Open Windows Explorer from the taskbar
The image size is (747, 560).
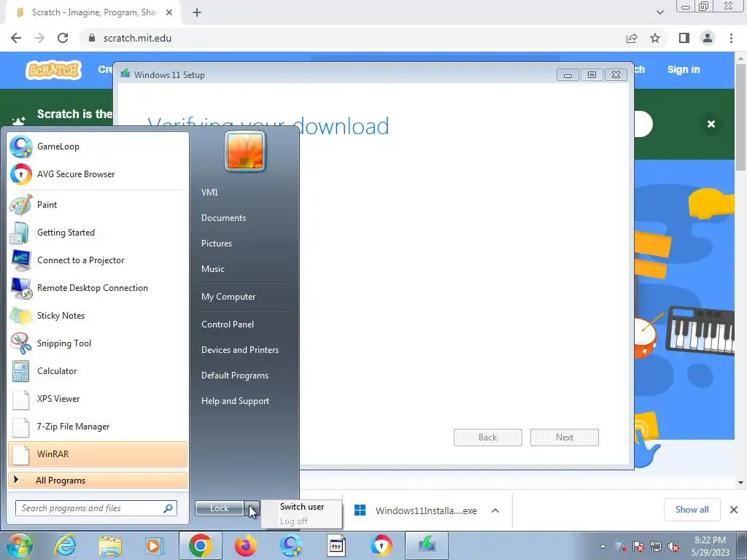click(x=110, y=545)
